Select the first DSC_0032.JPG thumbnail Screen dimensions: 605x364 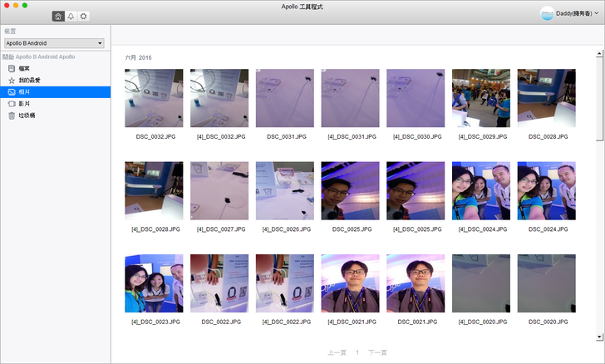tap(154, 98)
